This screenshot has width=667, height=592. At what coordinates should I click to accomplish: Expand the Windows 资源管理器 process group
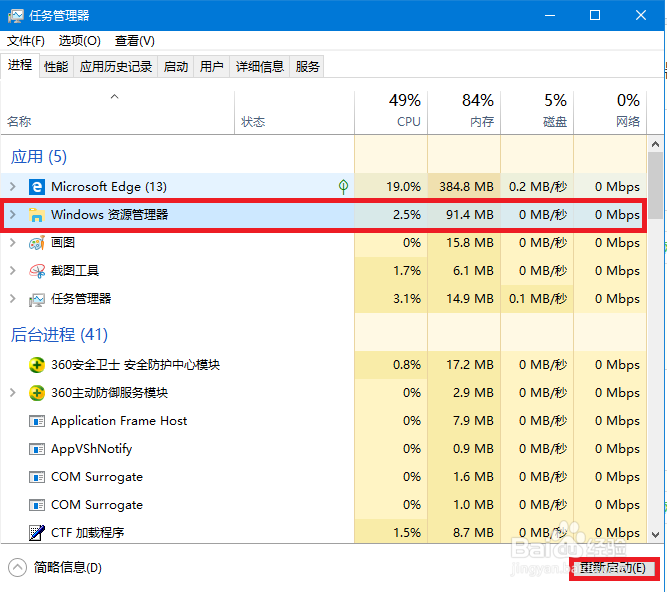coord(13,215)
